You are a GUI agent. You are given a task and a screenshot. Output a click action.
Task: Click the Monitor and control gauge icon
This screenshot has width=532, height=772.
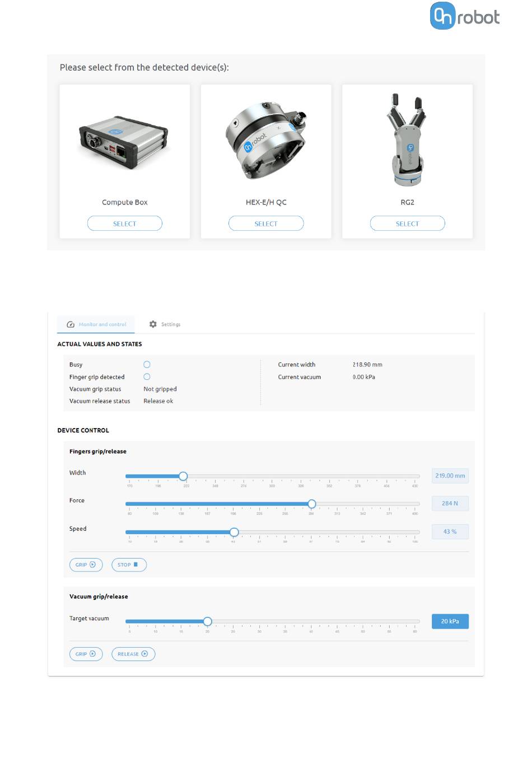(71, 324)
